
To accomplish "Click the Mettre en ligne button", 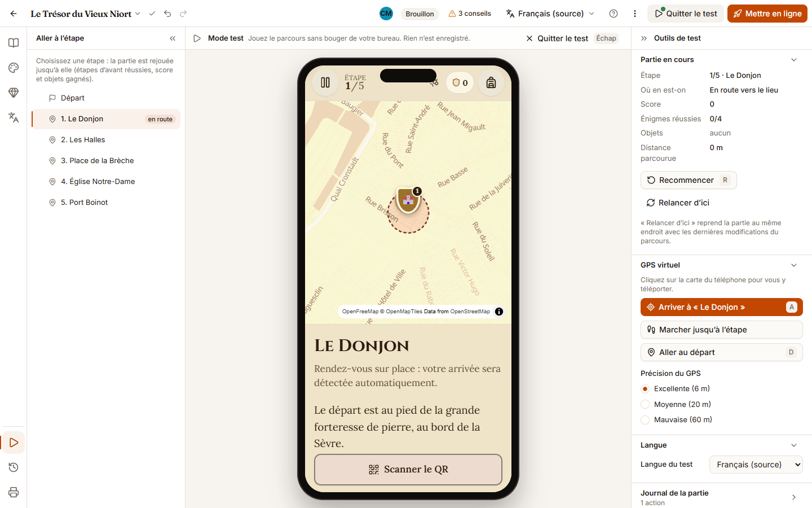I will coord(767,14).
